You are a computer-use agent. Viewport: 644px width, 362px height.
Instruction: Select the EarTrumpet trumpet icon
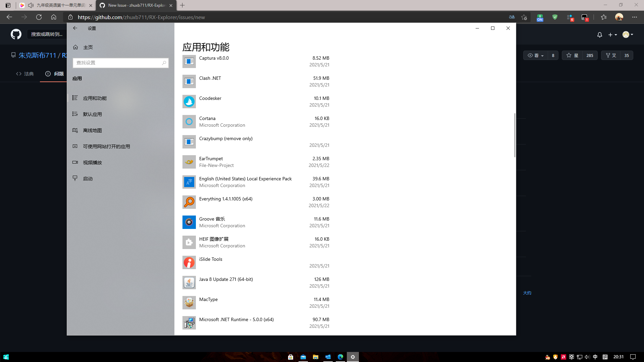point(189,162)
